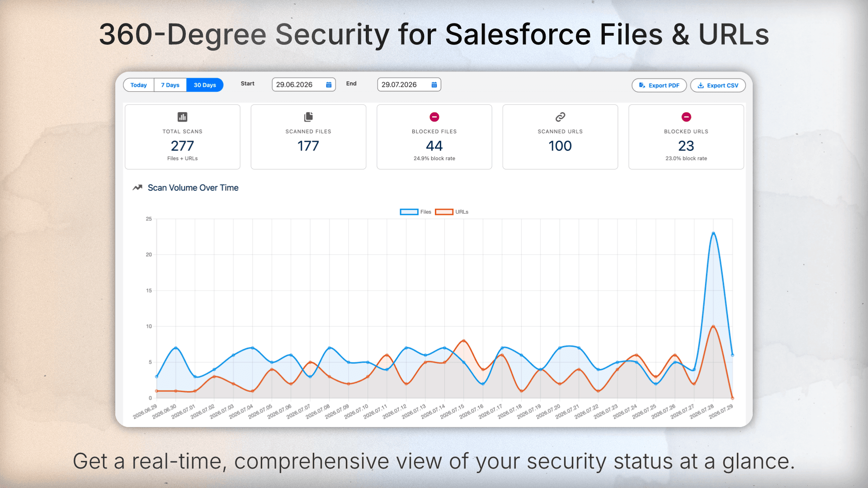Click the End date input field
This screenshot has width=868, height=488.
tap(409, 84)
